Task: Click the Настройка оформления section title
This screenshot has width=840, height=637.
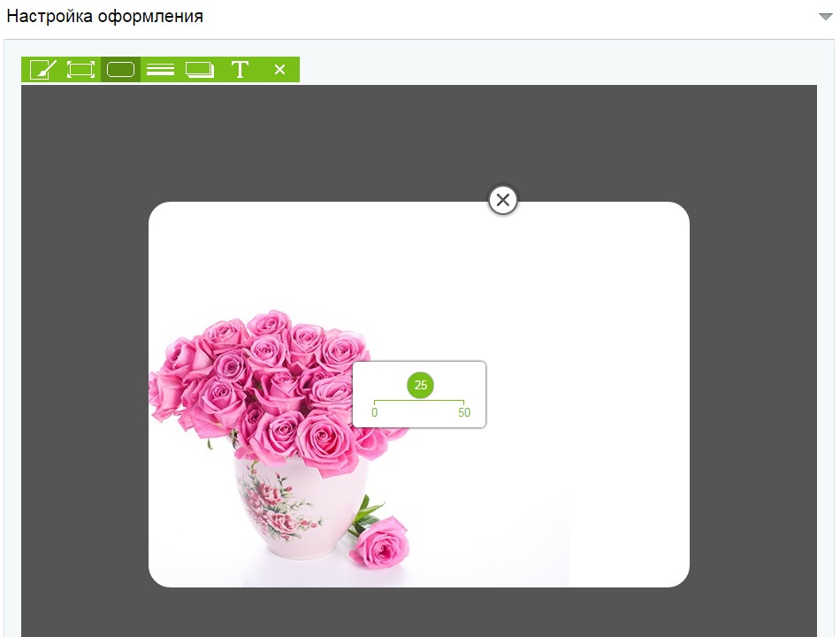Action: 105,17
